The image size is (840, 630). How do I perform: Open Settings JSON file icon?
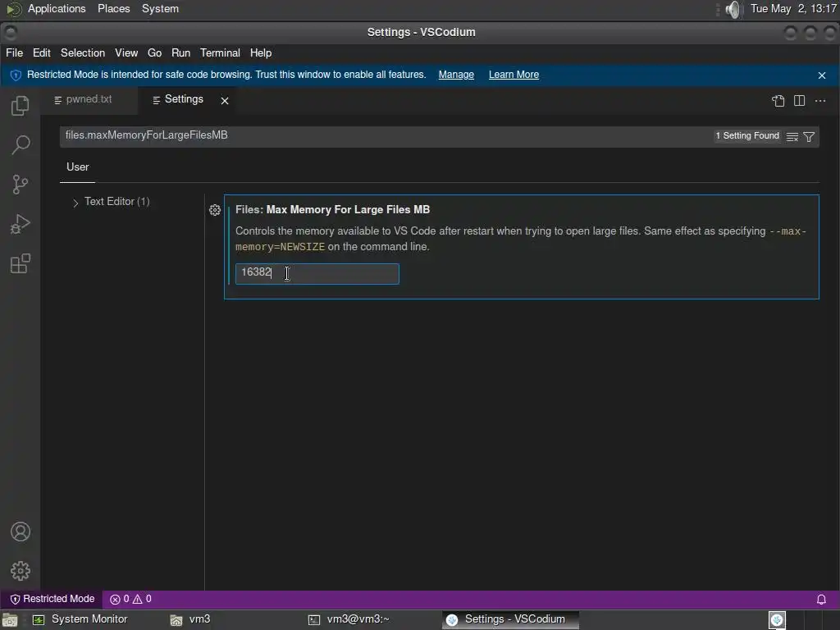(x=778, y=101)
